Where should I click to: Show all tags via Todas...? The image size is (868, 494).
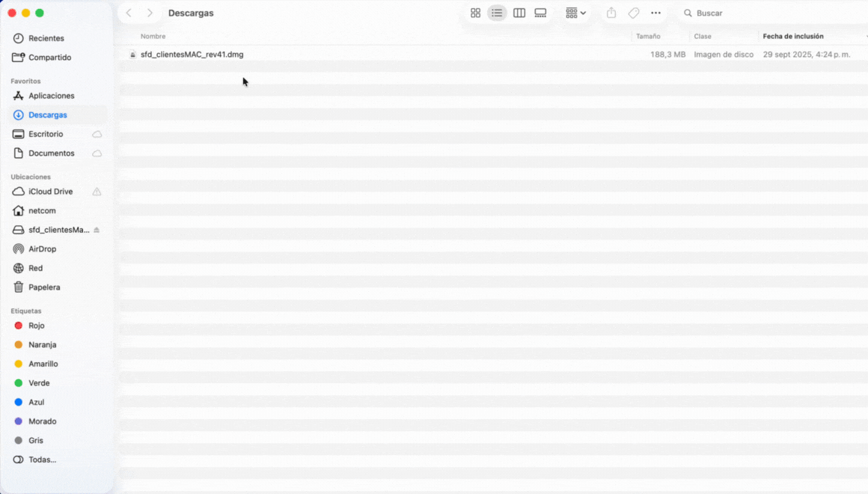tap(42, 460)
